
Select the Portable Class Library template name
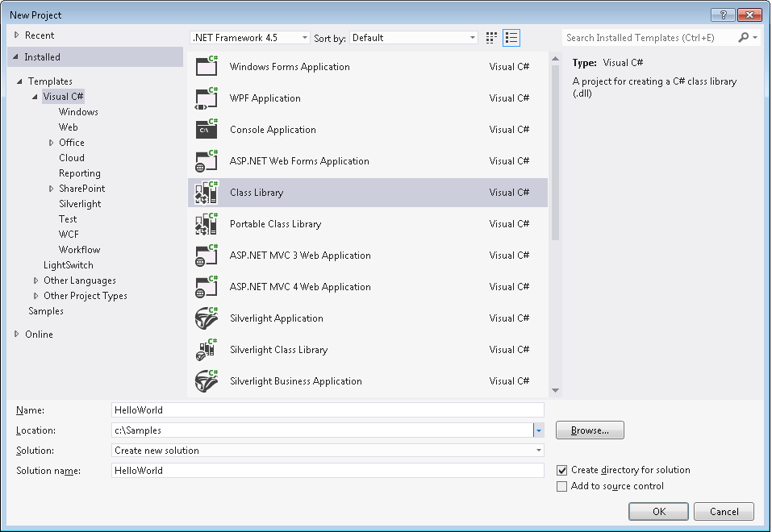[x=275, y=224]
